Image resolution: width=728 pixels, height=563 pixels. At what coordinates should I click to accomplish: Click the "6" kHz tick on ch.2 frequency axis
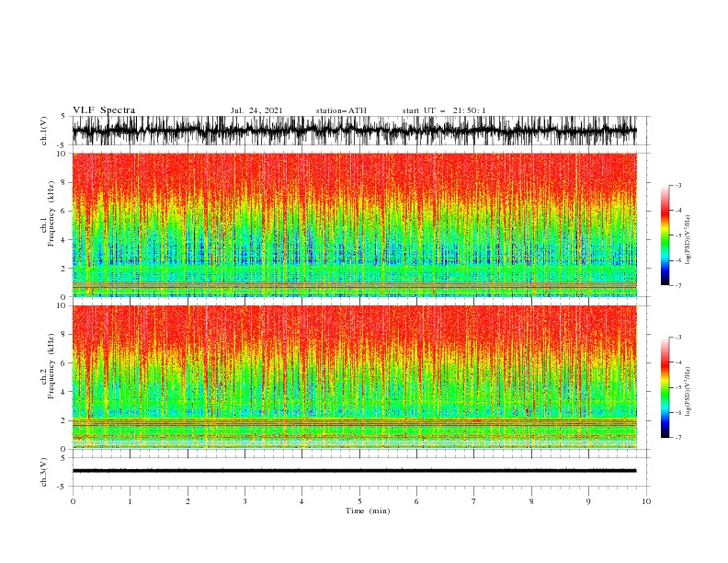point(63,363)
